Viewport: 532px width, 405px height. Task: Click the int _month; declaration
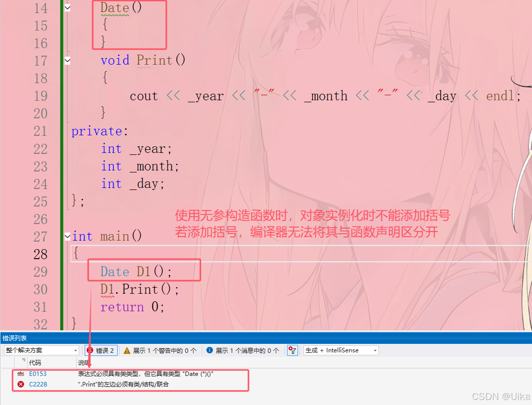pos(140,166)
